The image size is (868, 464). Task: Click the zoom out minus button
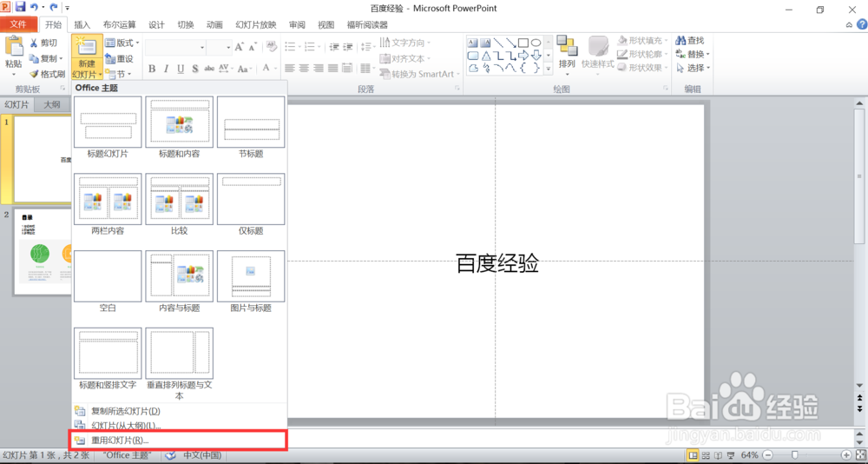(x=766, y=455)
